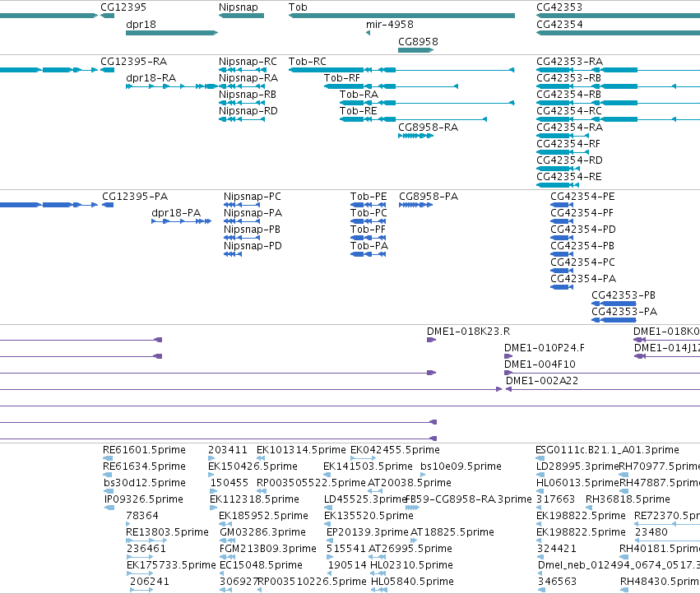Open the FB59-CG8958-RA.3prime EST label

point(468,499)
